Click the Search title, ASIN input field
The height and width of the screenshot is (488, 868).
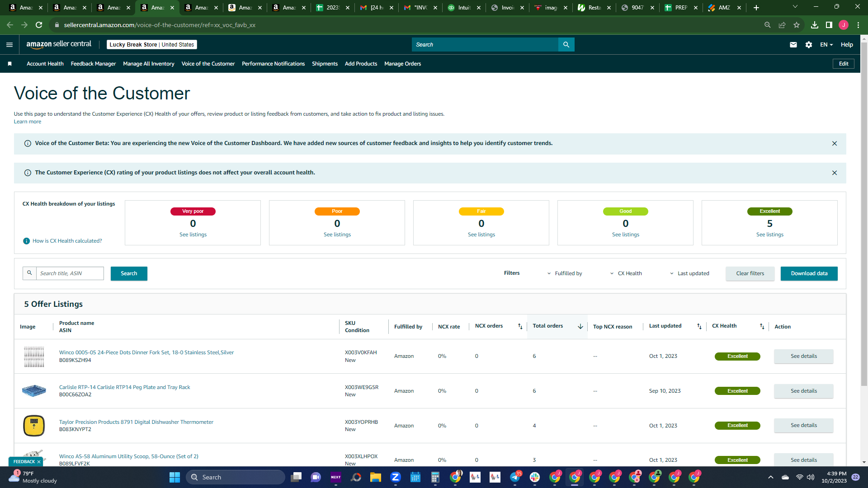(70, 273)
